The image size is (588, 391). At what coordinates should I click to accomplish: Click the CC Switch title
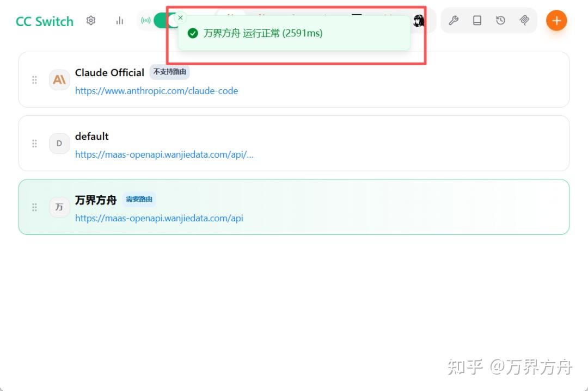click(45, 21)
